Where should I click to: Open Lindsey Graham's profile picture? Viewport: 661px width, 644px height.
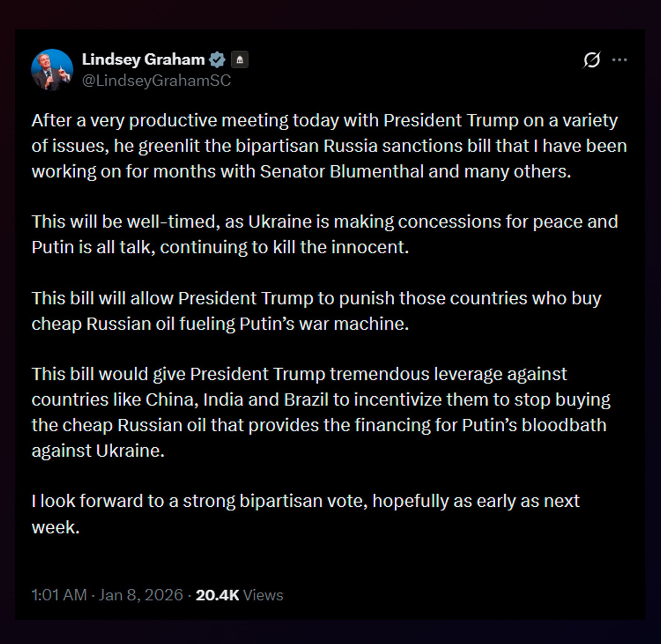(x=51, y=69)
